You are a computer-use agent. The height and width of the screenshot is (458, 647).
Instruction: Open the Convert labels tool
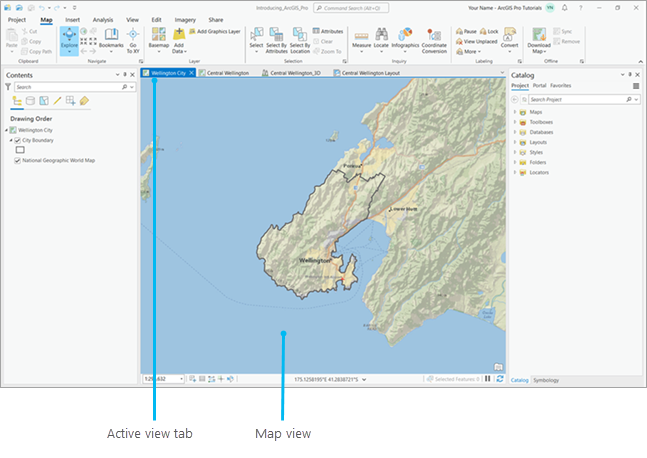510,39
